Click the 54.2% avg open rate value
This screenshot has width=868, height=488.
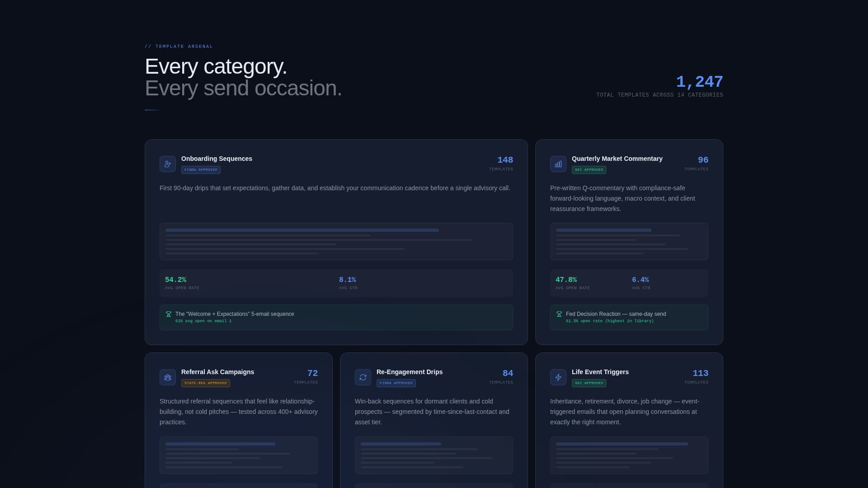(175, 280)
